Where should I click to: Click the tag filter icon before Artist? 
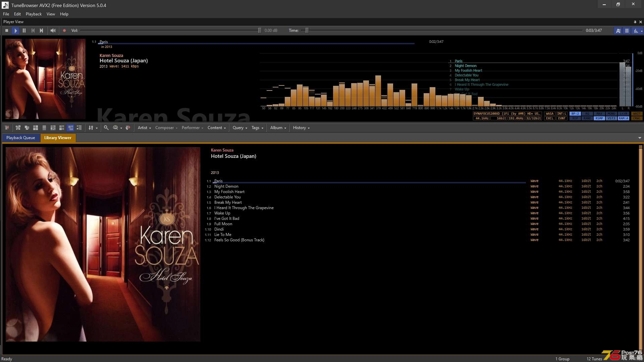click(128, 128)
